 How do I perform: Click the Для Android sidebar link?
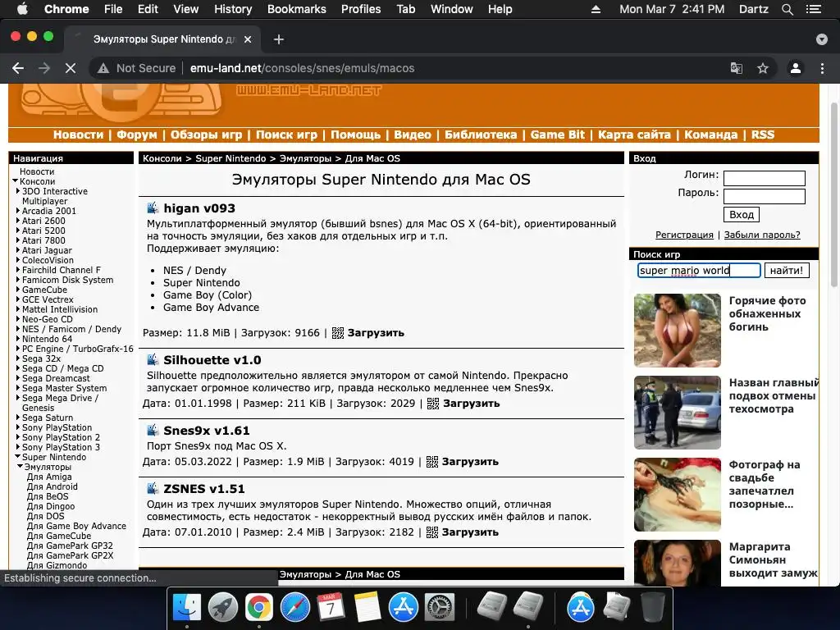[52, 486]
